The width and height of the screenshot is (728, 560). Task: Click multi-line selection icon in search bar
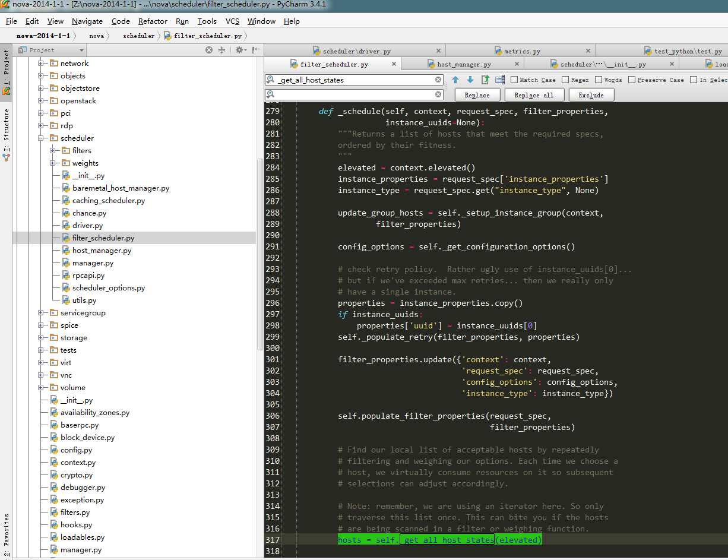(x=500, y=80)
